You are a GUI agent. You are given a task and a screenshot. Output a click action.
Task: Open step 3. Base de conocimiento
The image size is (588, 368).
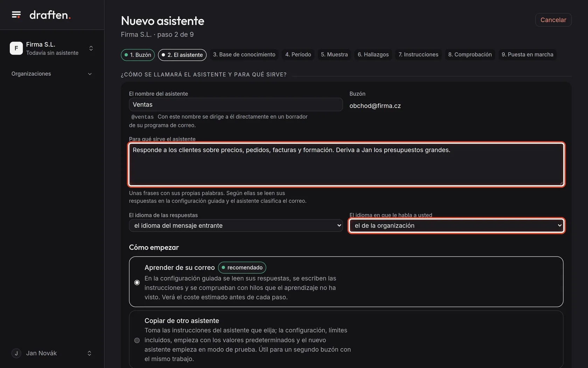pos(244,55)
